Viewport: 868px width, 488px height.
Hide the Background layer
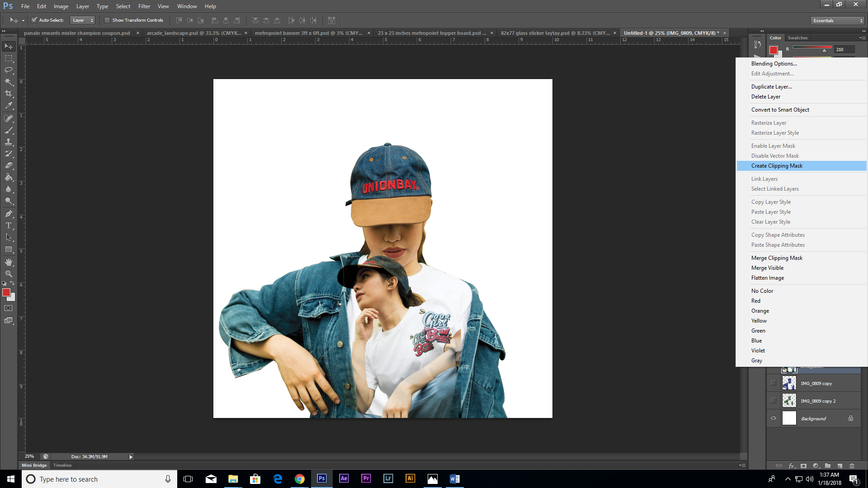[774, 418]
